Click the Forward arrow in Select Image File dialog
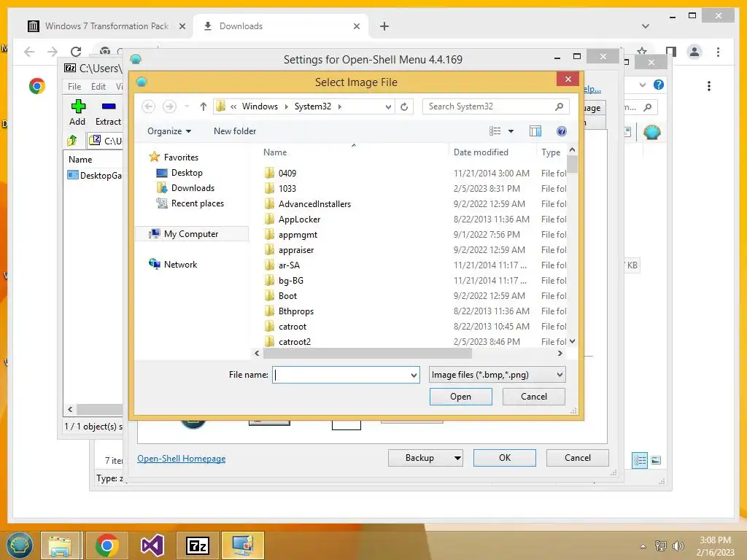The width and height of the screenshot is (747, 560). pos(169,106)
